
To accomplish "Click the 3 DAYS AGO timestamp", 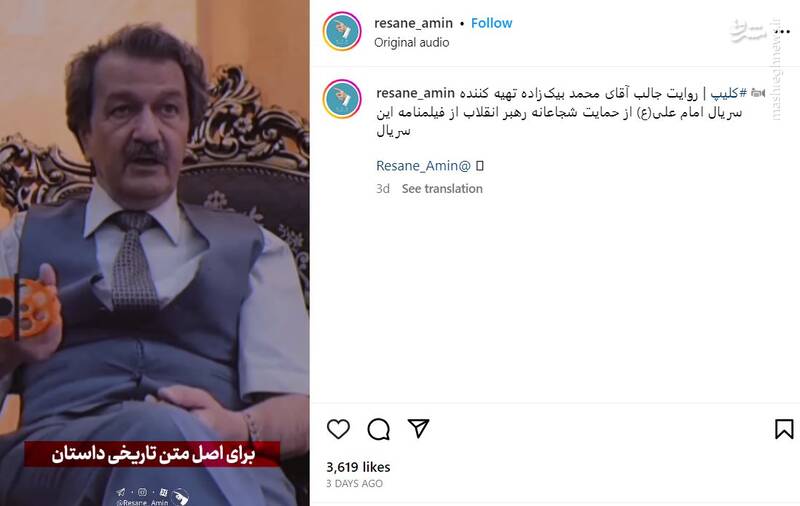I will point(355,484).
